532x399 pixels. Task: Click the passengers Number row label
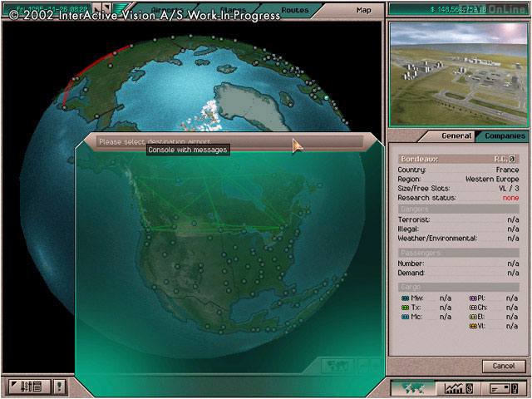click(x=411, y=264)
